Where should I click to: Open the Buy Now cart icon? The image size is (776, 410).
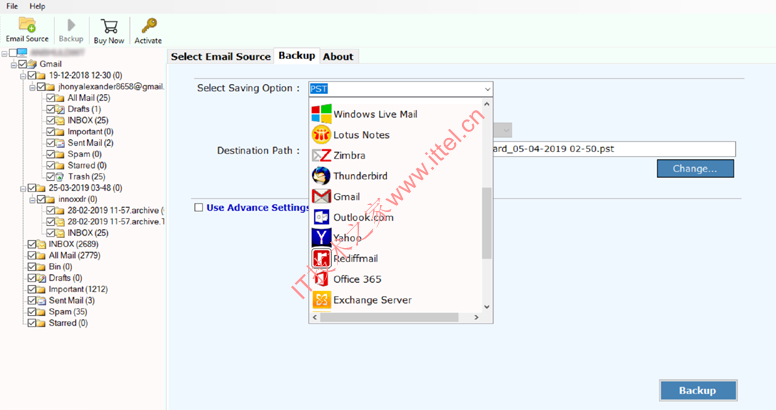coord(108,26)
